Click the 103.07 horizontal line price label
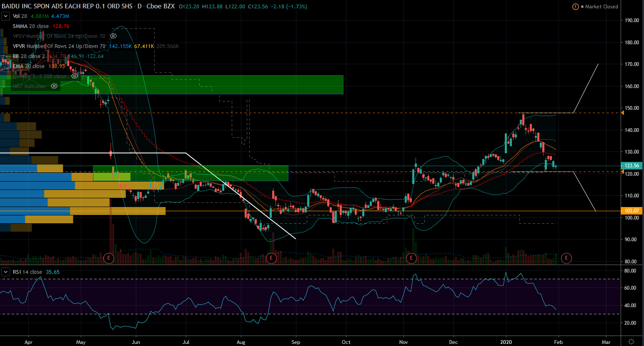This screenshot has height=346, width=644. tap(632, 211)
